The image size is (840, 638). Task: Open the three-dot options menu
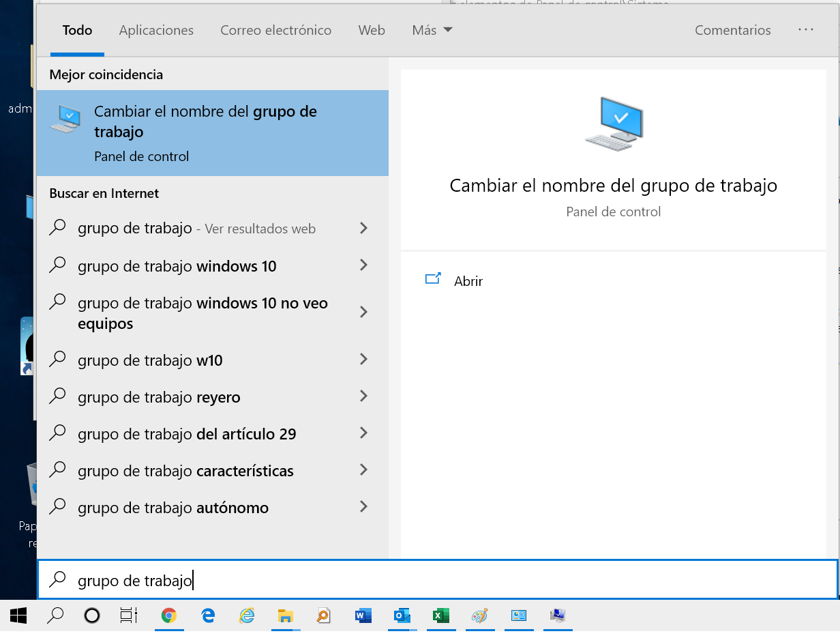click(x=806, y=30)
